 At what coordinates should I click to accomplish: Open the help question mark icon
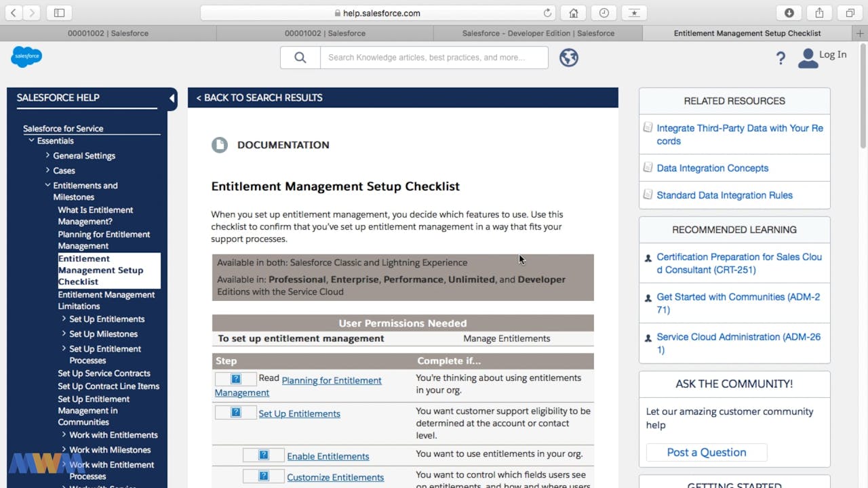pos(781,59)
